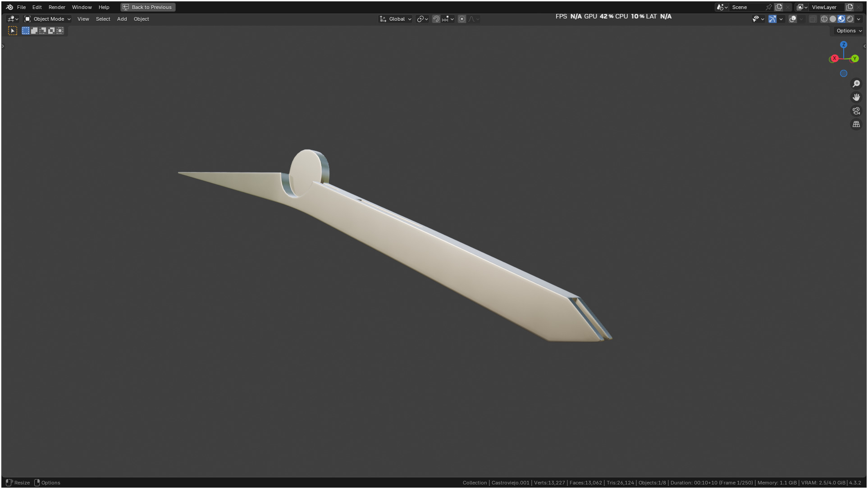This screenshot has height=489, width=868.
Task: Toggle viewport gizmos display
Action: (772, 19)
